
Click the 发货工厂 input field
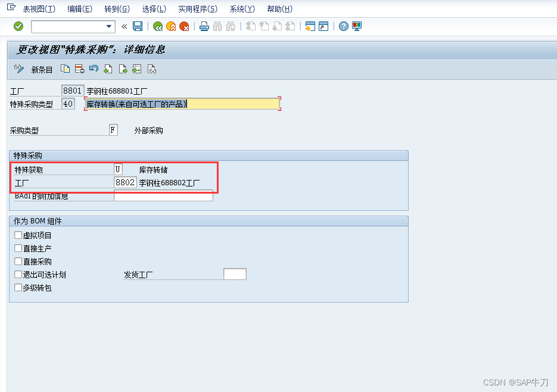click(x=235, y=274)
